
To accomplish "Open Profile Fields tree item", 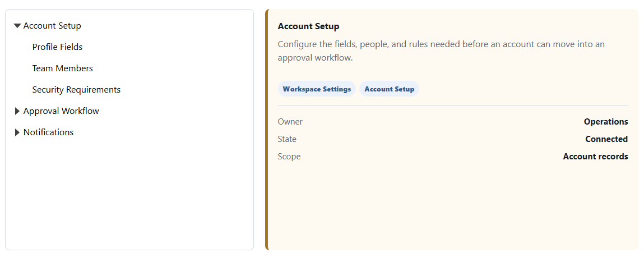I will click(58, 47).
